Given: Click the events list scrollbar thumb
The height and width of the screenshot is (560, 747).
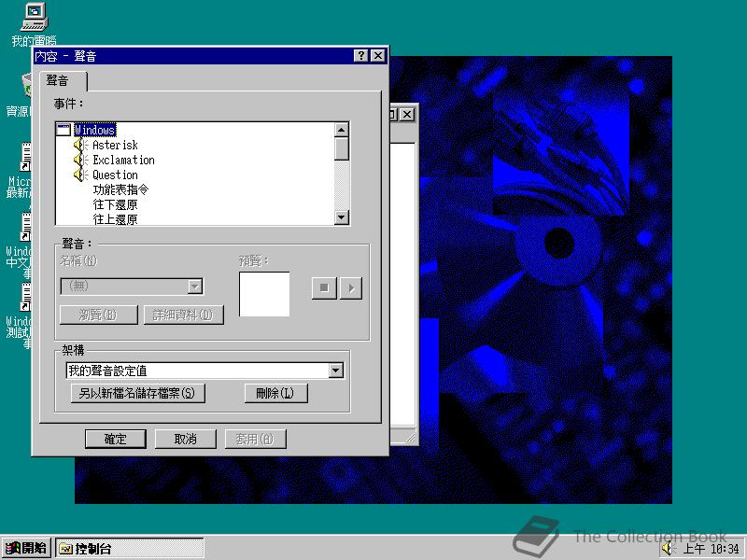Looking at the screenshot, I should point(342,148).
